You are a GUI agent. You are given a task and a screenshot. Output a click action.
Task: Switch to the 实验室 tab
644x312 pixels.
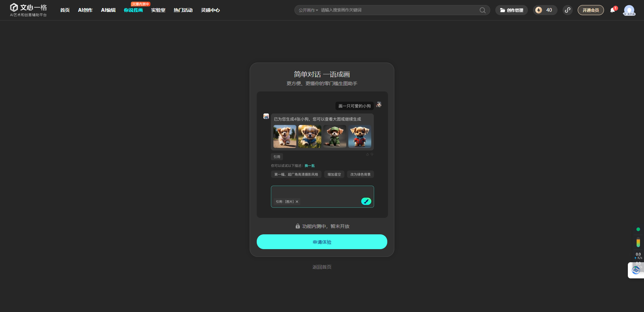coord(158,10)
